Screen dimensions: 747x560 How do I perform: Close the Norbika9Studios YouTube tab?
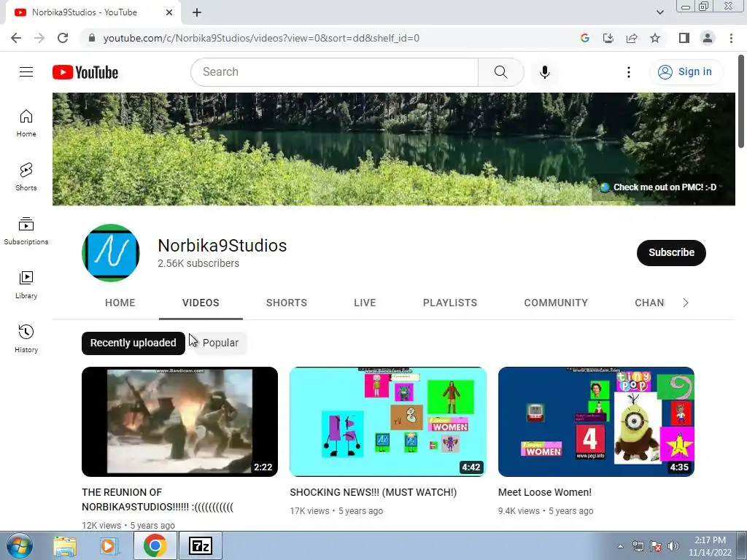click(169, 12)
